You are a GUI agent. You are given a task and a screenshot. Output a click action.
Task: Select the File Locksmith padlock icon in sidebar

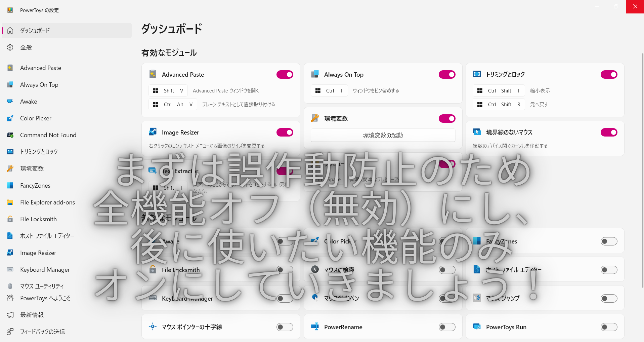[x=10, y=219]
